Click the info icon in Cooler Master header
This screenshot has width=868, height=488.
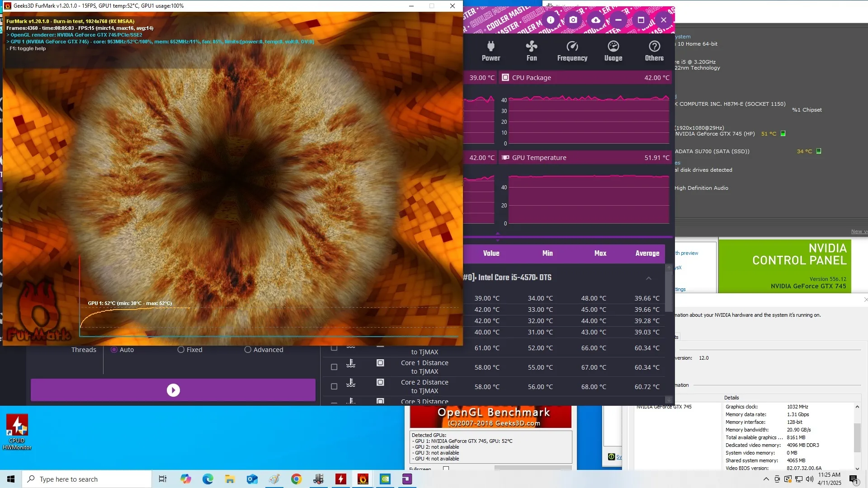click(551, 20)
